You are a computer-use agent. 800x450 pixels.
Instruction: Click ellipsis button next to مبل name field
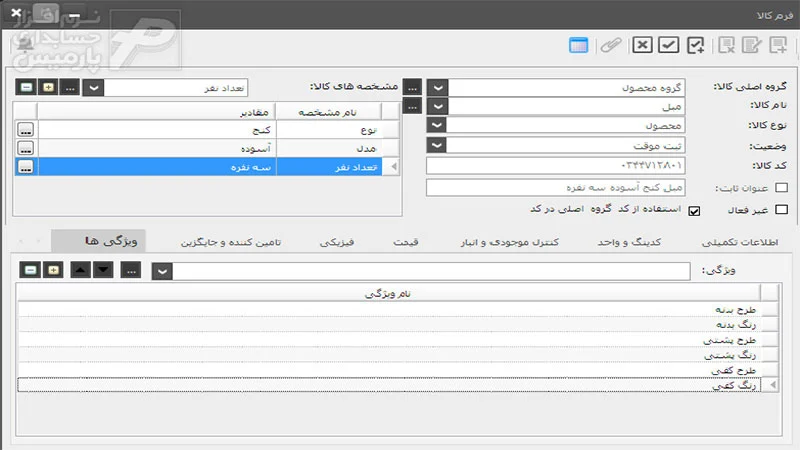coord(412,106)
